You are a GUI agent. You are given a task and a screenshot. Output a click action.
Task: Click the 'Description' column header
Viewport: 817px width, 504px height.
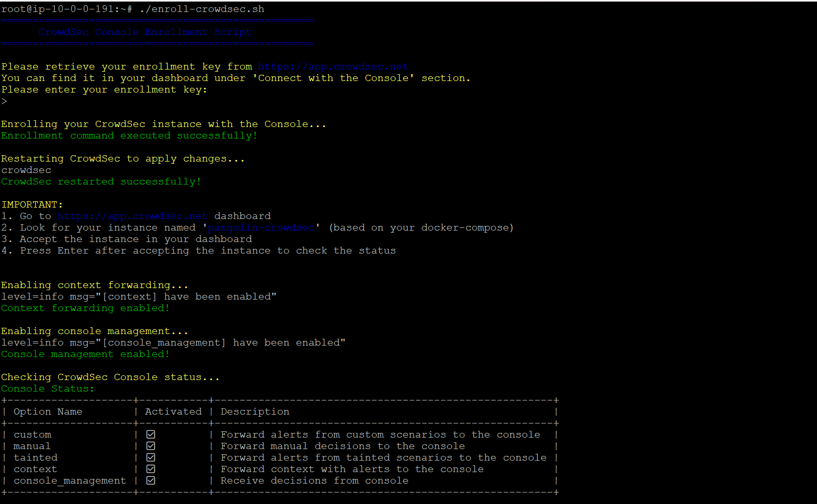point(255,411)
